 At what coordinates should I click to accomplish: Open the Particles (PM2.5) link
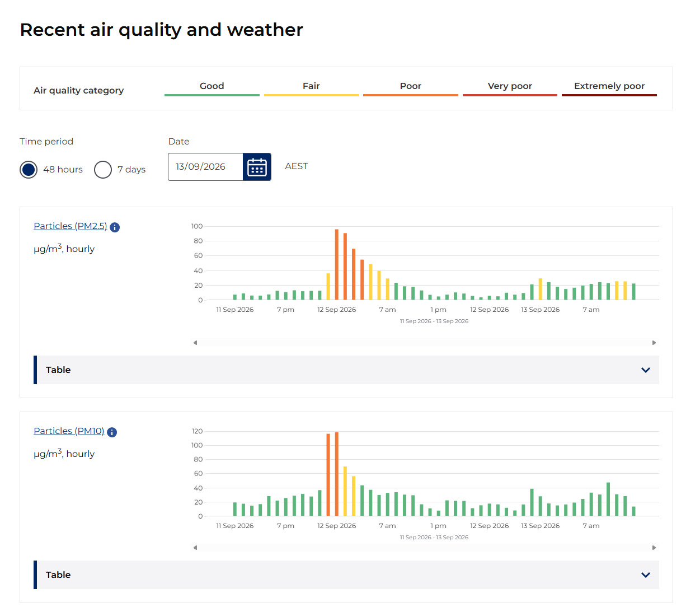[x=71, y=226]
